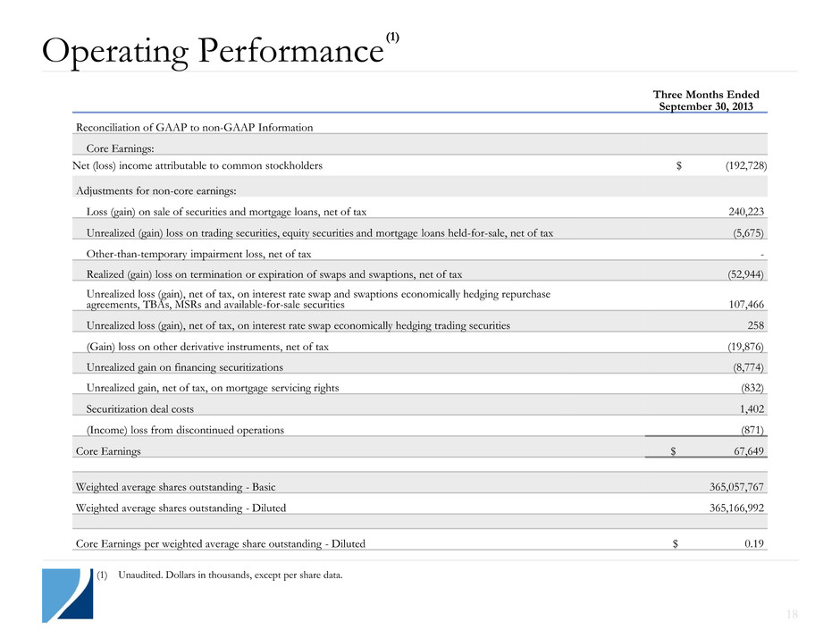
Task: Click the Loss (gain) on sale of securities row
Action: click(x=226, y=212)
